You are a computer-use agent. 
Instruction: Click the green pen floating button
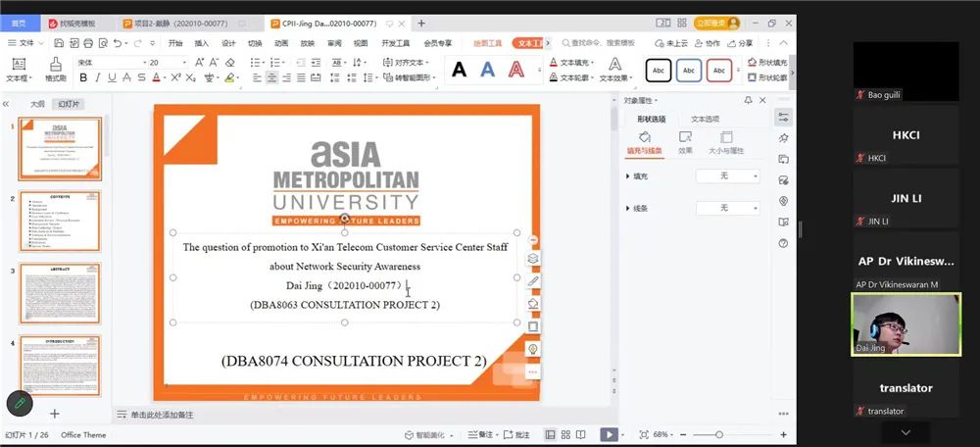coord(19,403)
